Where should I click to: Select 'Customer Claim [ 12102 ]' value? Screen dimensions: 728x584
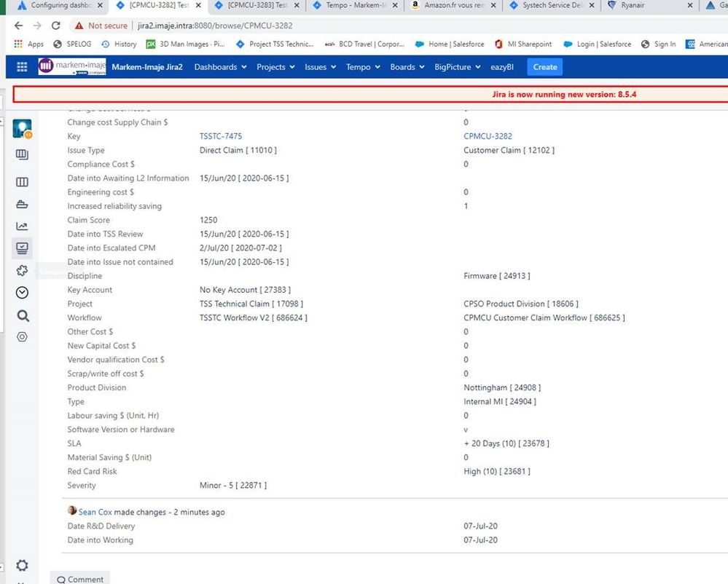click(x=509, y=150)
